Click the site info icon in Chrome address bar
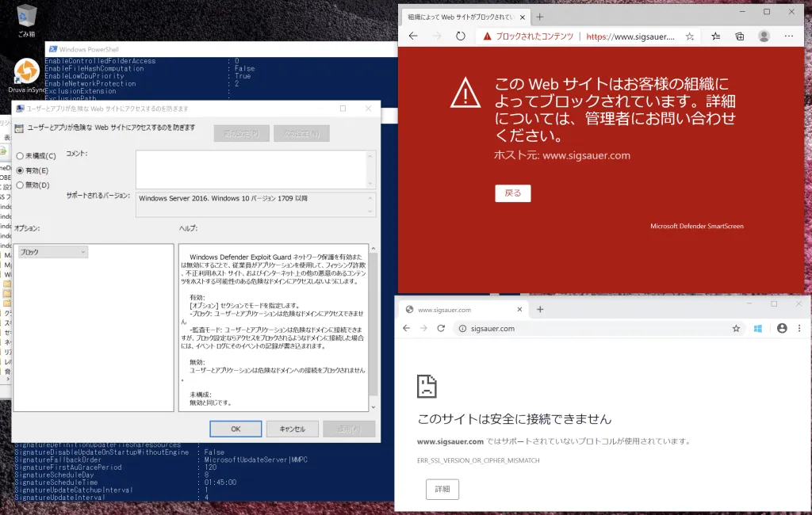Screen dimensions: 812x515 click(x=462, y=329)
